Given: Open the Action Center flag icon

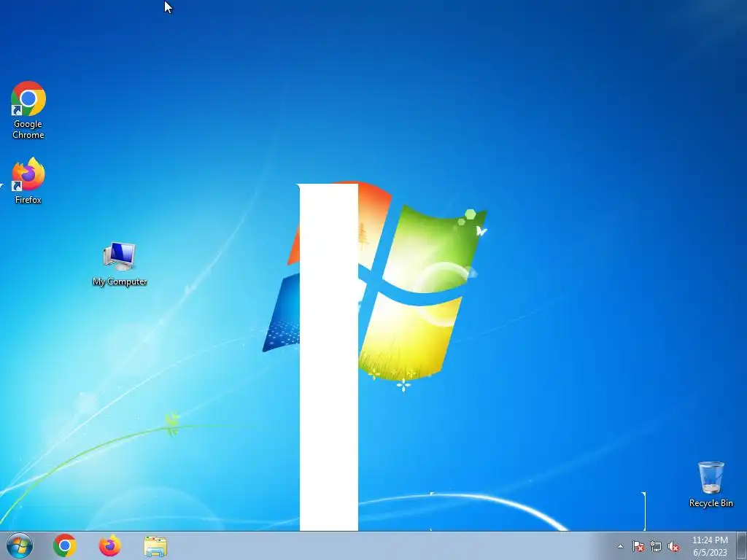Looking at the screenshot, I should click(638, 546).
